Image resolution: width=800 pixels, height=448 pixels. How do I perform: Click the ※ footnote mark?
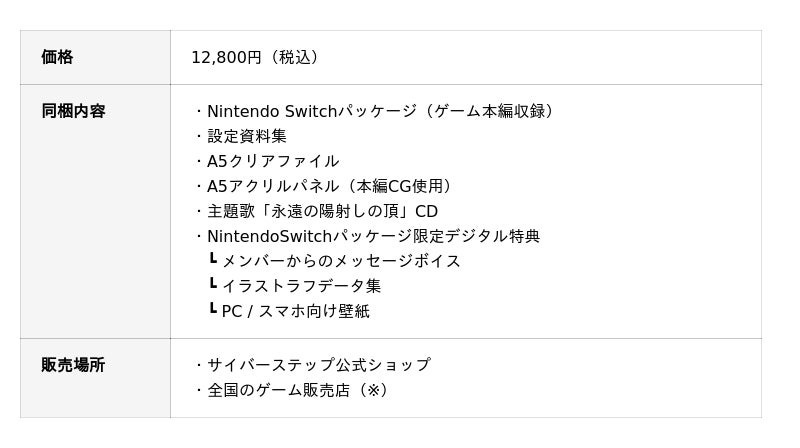[x=374, y=390]
